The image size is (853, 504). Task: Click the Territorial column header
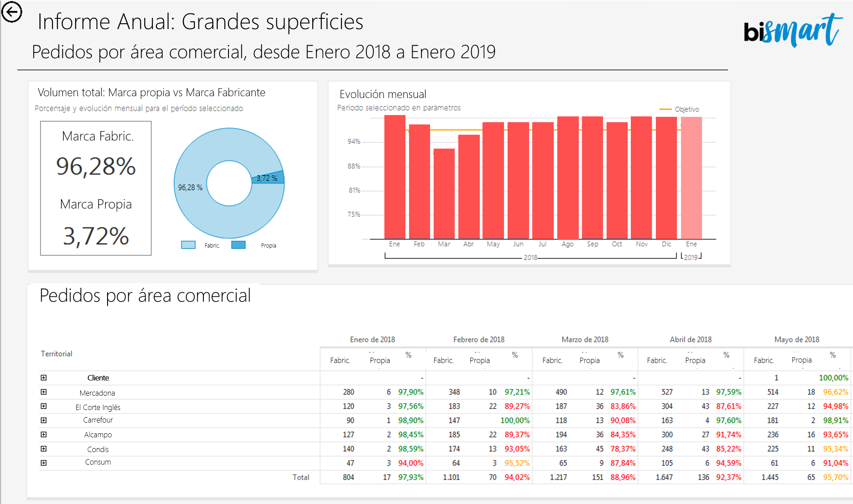[56, 354]
